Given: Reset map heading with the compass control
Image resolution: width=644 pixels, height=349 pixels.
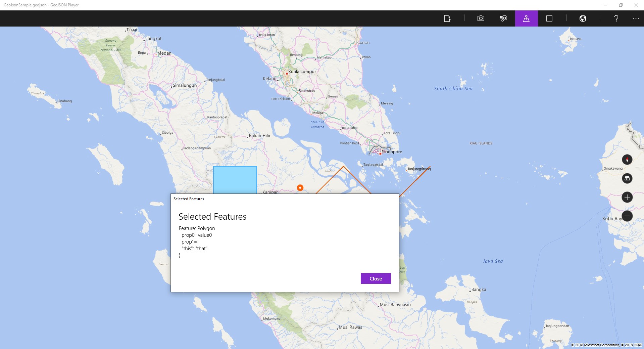Looking at the screenshot, I should [x=627, y=160].
